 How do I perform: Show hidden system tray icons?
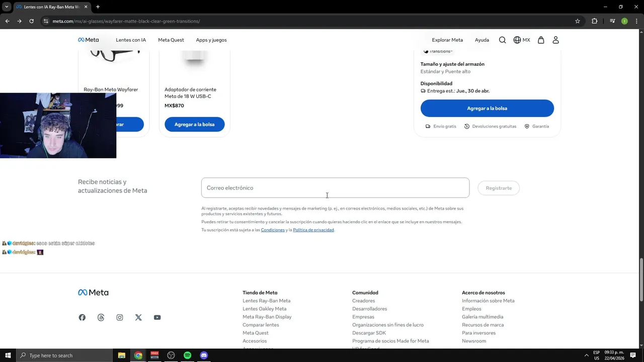click(586, 355)
